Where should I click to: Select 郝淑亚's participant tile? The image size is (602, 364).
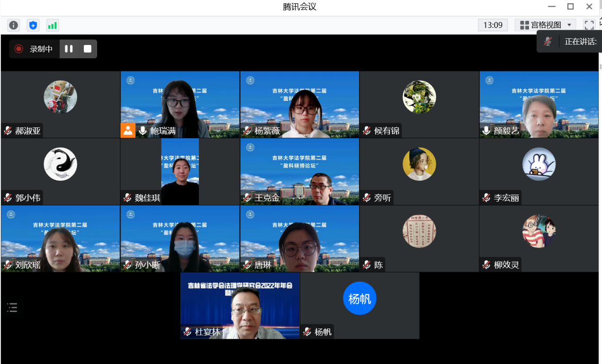60,104
